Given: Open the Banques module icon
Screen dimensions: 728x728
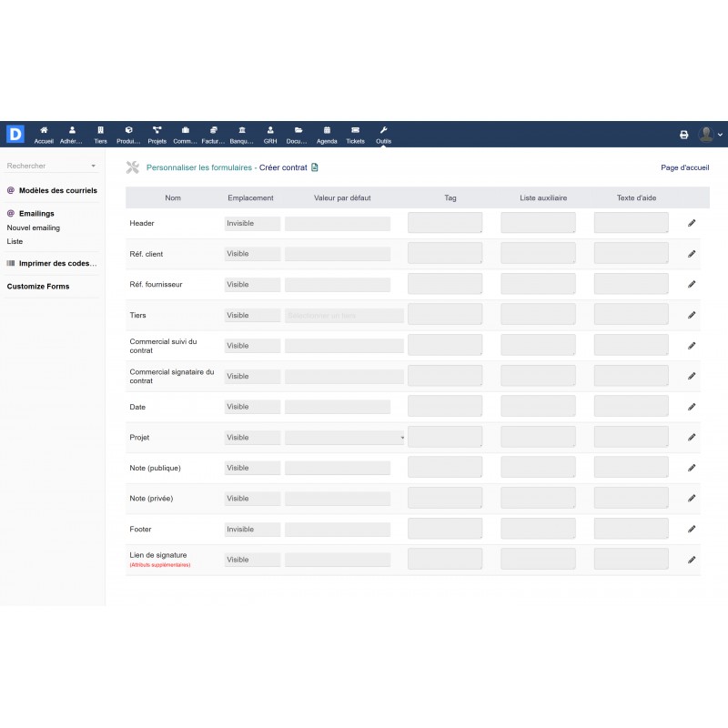Looking at the screenshot, I should [x=241, y=133].
